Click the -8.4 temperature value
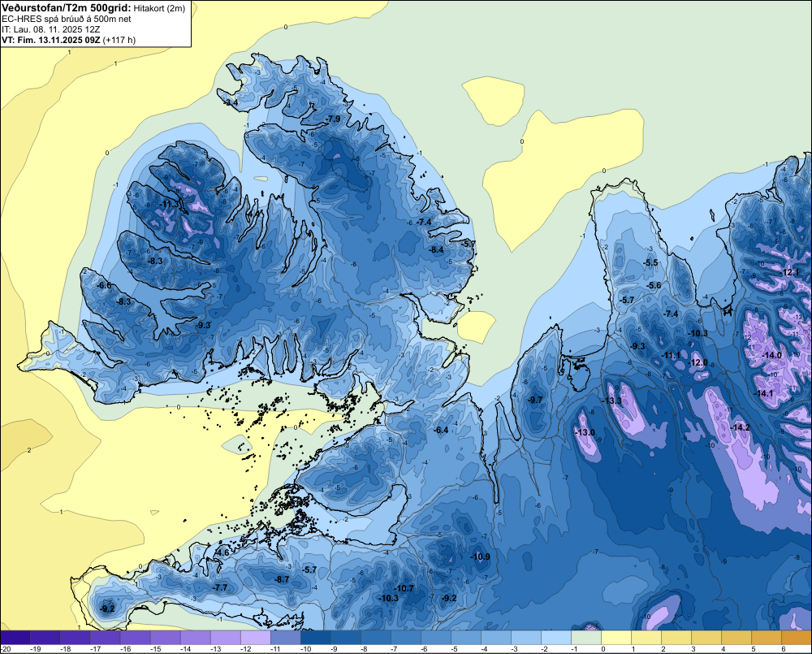 (x=437, y=249)
